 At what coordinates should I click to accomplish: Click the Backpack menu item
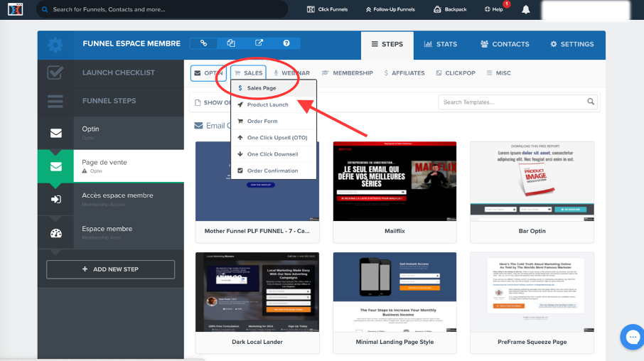[450, 9]
